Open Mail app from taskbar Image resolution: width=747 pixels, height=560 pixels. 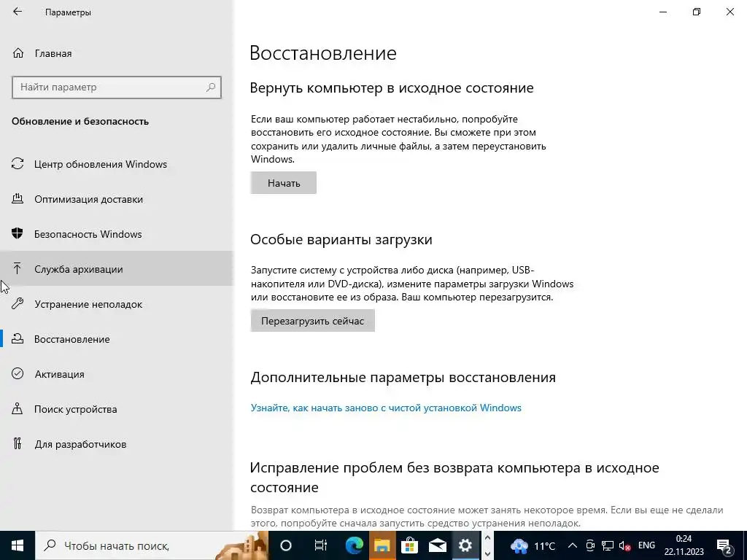point(438,545)
